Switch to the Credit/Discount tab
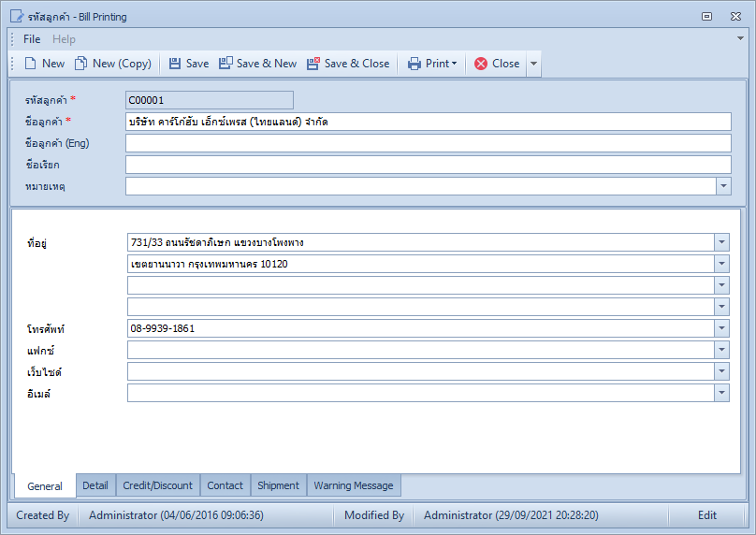The image size is (756, 535). point(158,485)
